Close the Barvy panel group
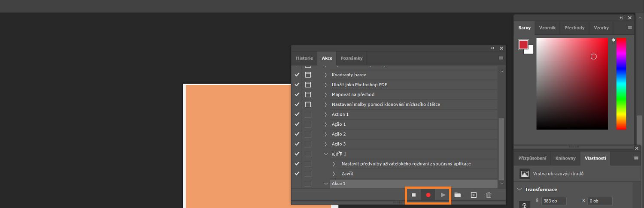This screenshot has height=208, width=644. (630, 18)
